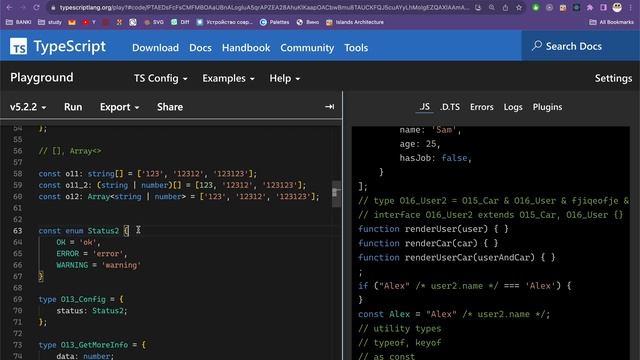
Task: Open the Download nav link
Action: point(156,48)
